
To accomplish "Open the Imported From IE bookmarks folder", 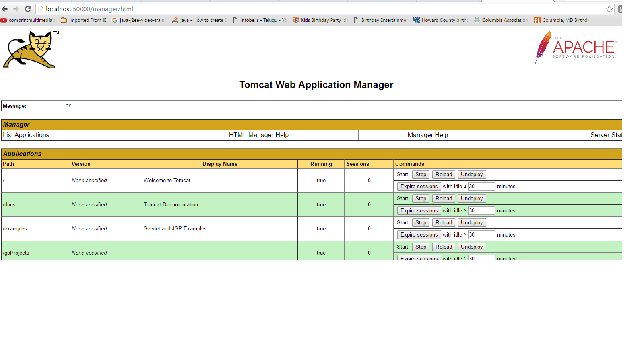I will (x=84, y=20).
